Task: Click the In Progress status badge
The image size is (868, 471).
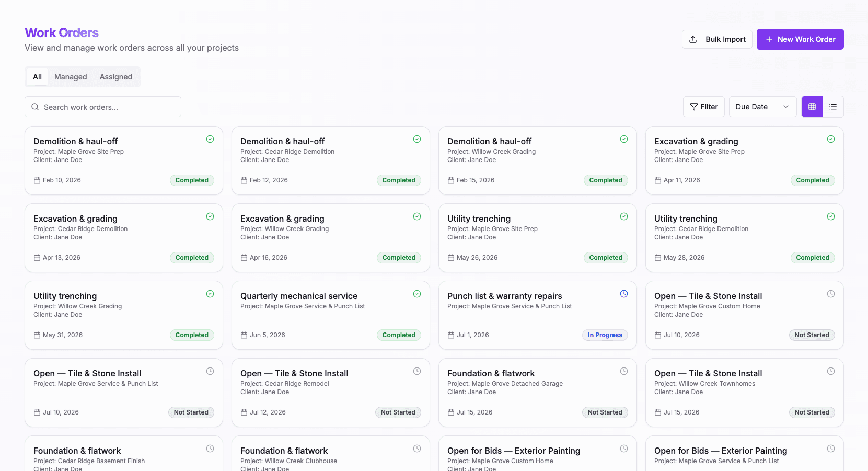Action: (x=605, y=335)
